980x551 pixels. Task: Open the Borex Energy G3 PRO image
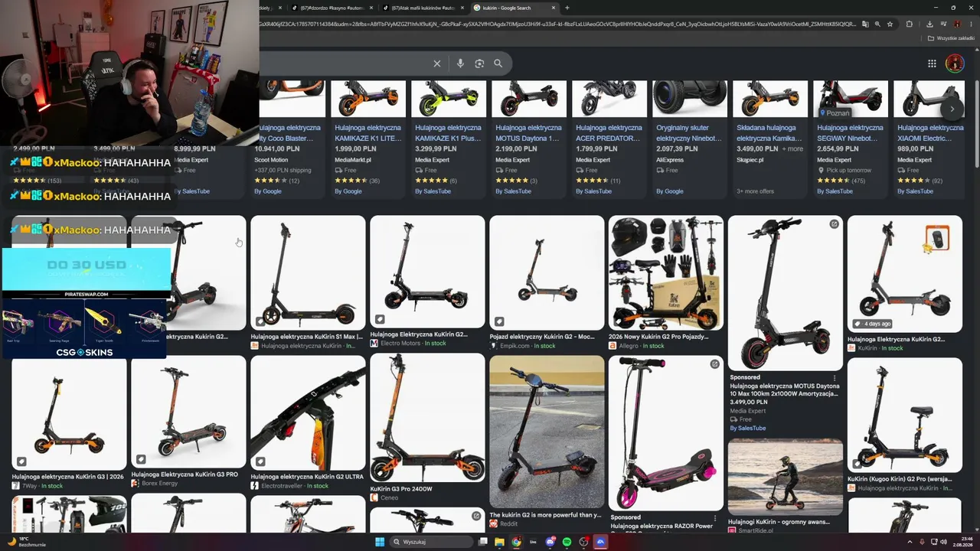click(x=188, y=412)
